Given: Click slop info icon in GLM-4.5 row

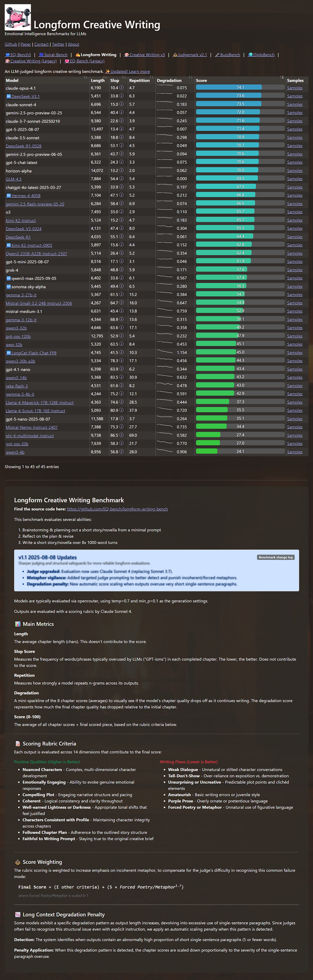Looking at the screenshot, I should (x=122, y=178).
